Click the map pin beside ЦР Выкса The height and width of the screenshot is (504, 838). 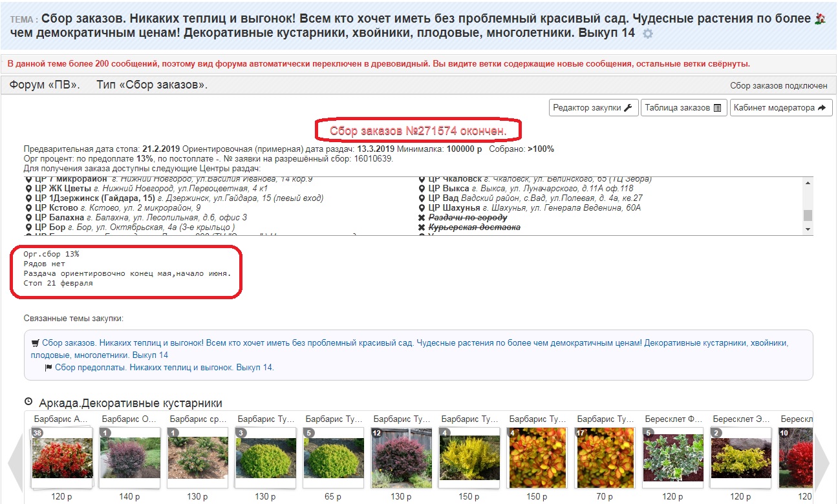[x=422, y=189]
